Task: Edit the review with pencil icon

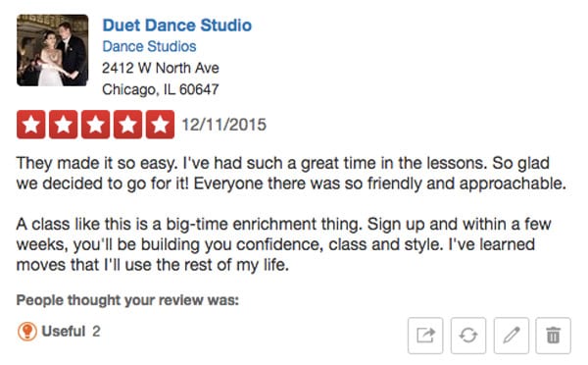Action: (x=512, y=336)
